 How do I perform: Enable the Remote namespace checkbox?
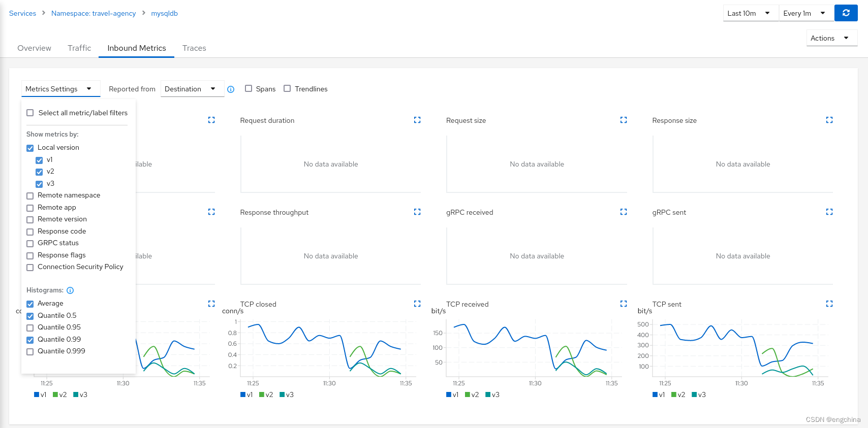(30, 195)
